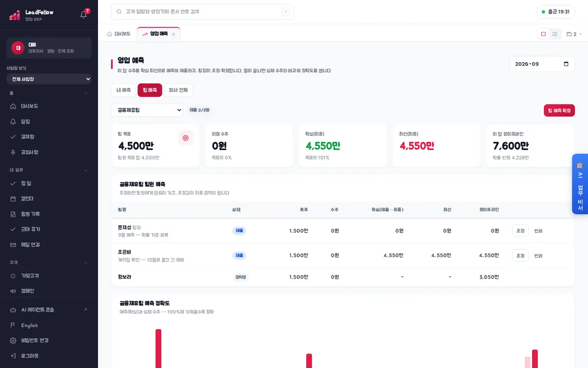Click the 대시보드 home icon in sidebar
The height and width of the screenshot is (368, 588).
pyautogui.click(x=13, y=106)
